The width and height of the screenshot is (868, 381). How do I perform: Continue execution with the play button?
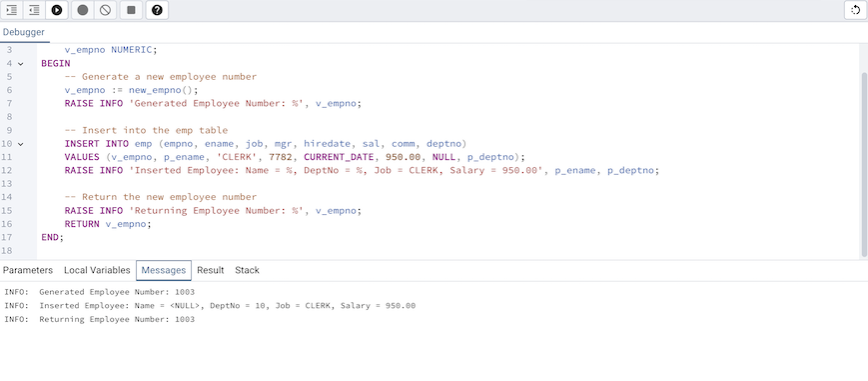pos(57,10)
